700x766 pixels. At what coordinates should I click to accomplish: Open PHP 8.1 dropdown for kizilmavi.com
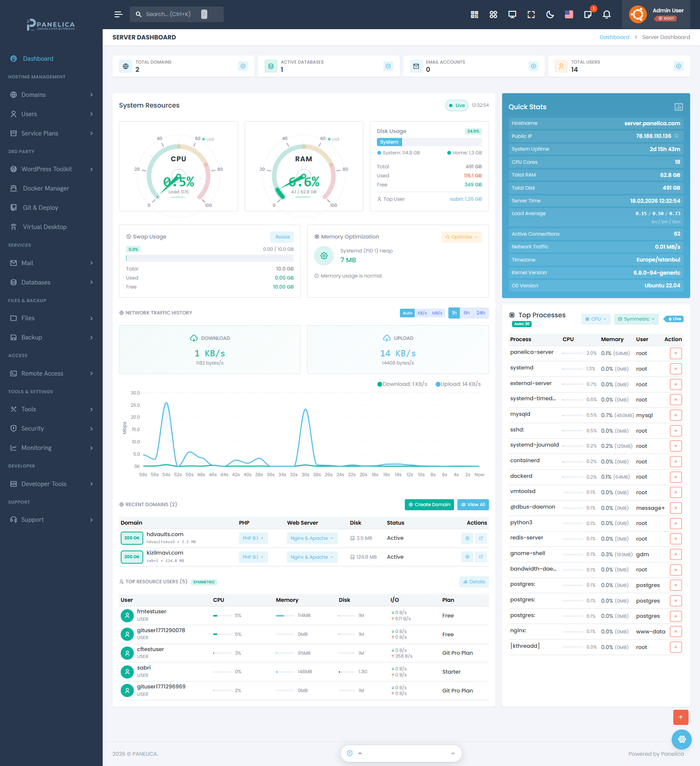point(253,557)
